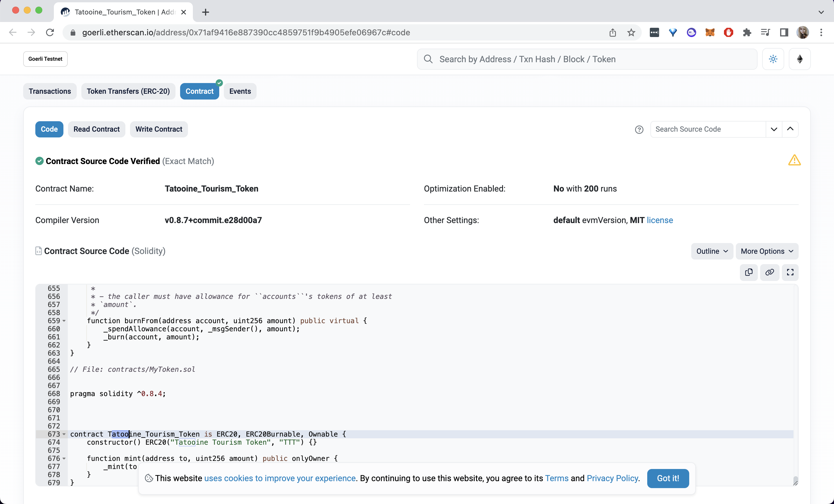Open the Ethereum network selector icon
The width and height of the screenshot is (834, 504).
click(800, 59)
